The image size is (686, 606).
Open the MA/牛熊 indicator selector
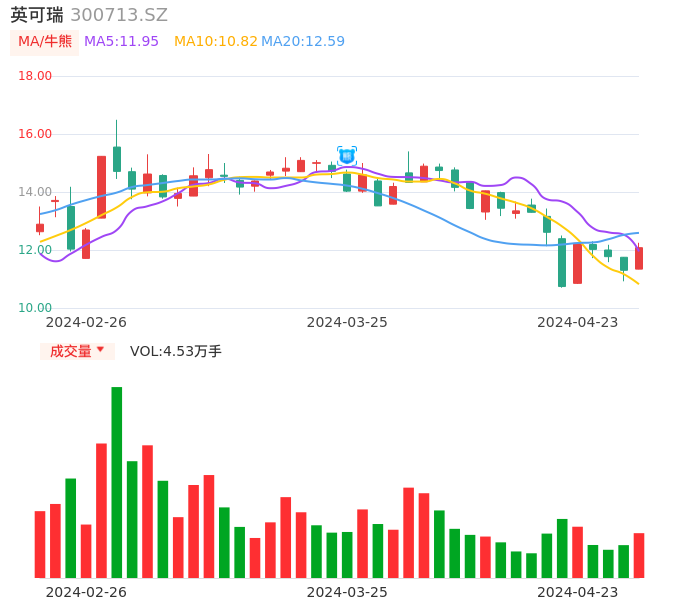[x=45, y=42]
